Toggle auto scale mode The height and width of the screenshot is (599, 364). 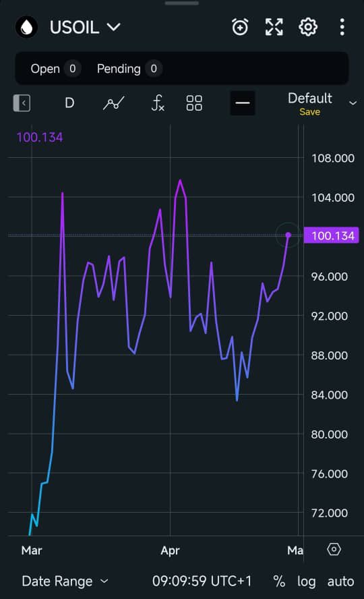340,581
